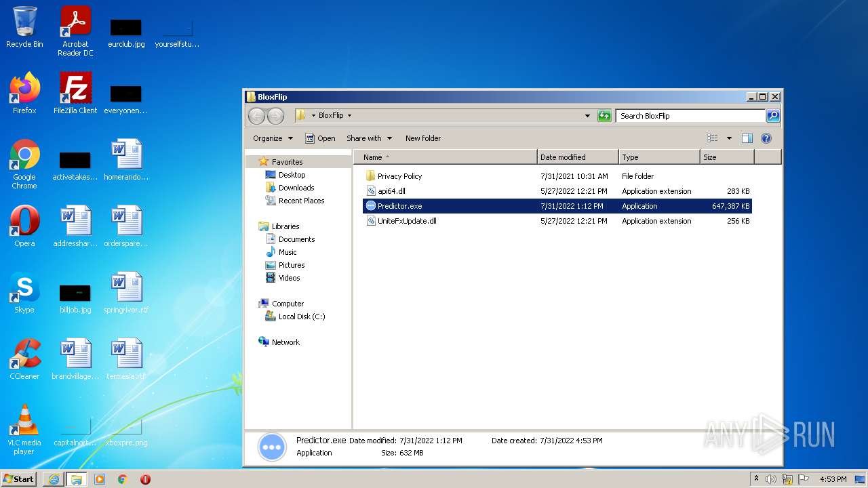Open FileZilla Client shortcut
The width and height of the screenshot is (868, 488).
coord(75,93)
